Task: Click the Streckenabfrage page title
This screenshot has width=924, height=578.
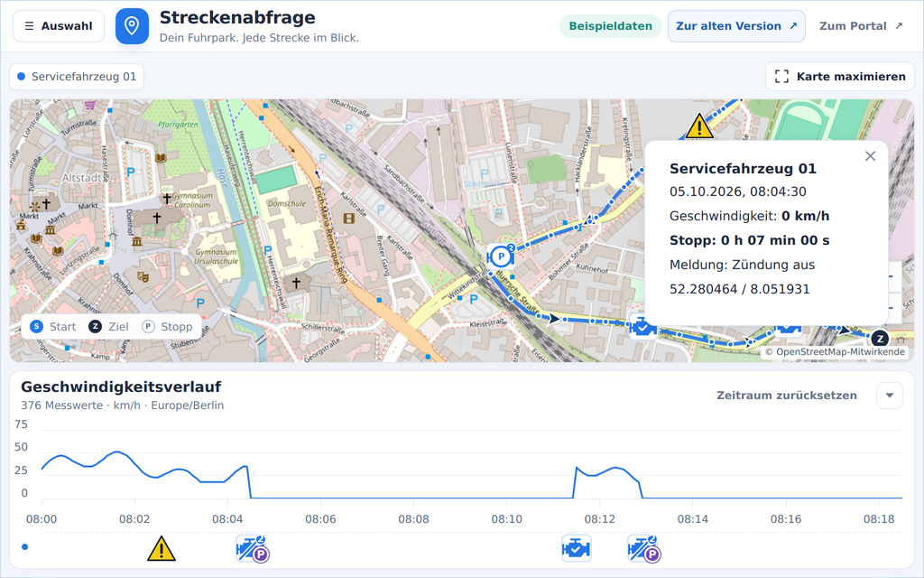Action: pyautogui.click(x=237, y=18)
